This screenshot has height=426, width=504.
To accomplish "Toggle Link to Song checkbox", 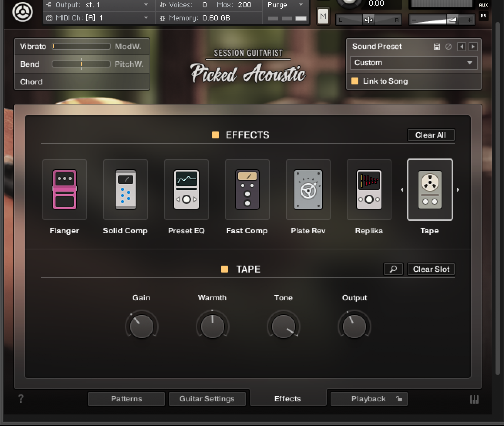I will [x=355, y=81].
